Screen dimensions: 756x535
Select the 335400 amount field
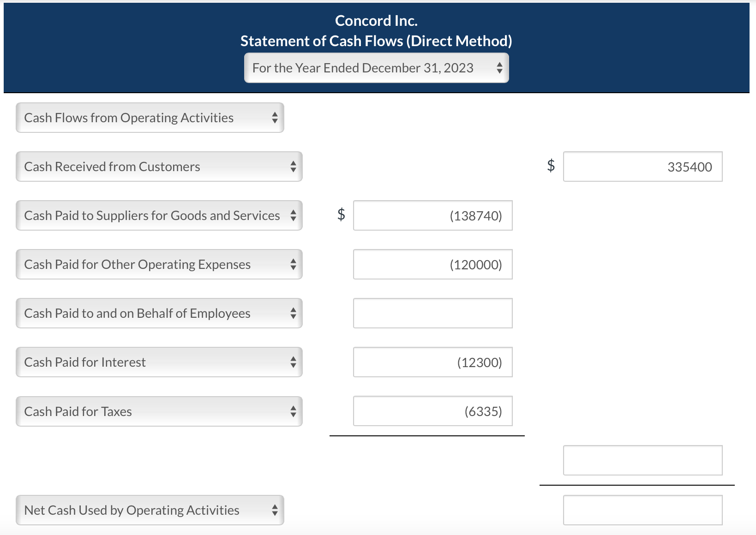pyautogui.click(x=642, y=166)
